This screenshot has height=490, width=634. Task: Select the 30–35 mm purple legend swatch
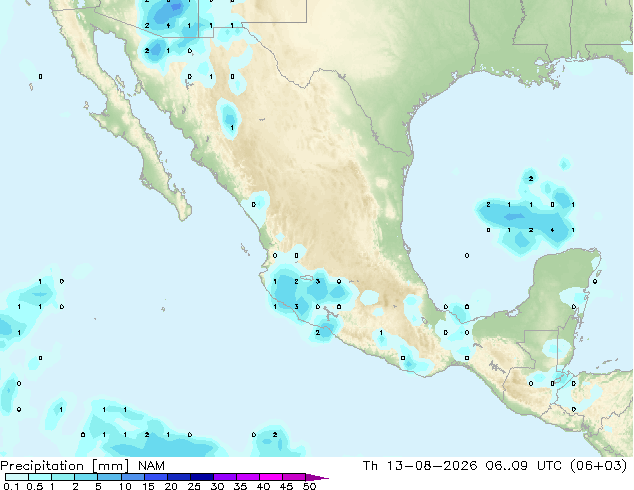[x=225, y=477]
